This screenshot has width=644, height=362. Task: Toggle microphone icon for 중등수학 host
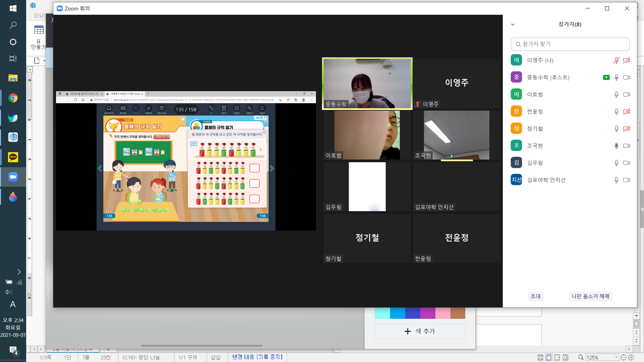(616, 77)
